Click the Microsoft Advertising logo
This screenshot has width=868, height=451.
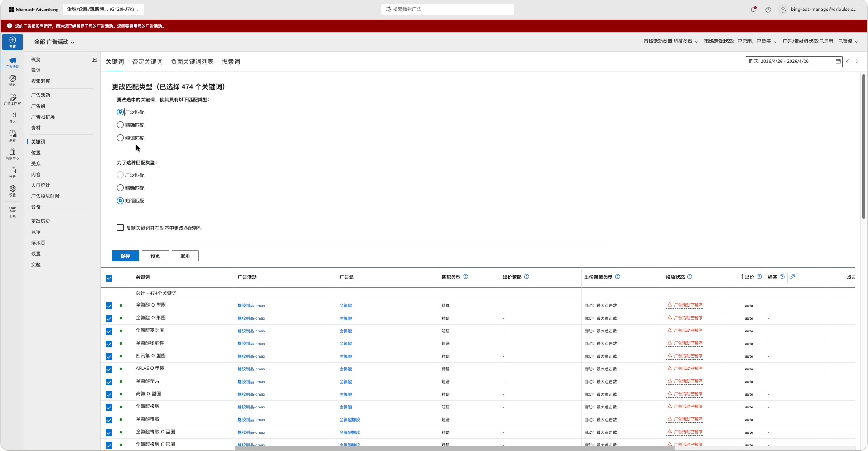34,10
